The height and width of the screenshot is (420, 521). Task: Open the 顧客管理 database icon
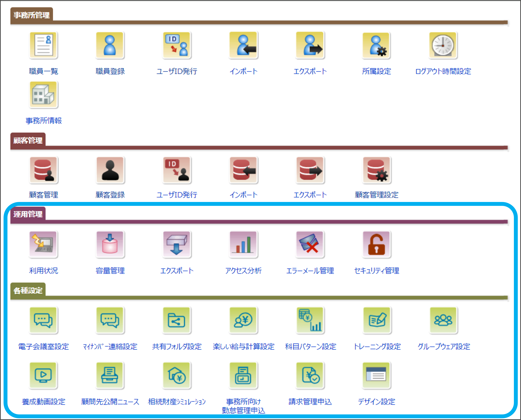coord(44,170)
